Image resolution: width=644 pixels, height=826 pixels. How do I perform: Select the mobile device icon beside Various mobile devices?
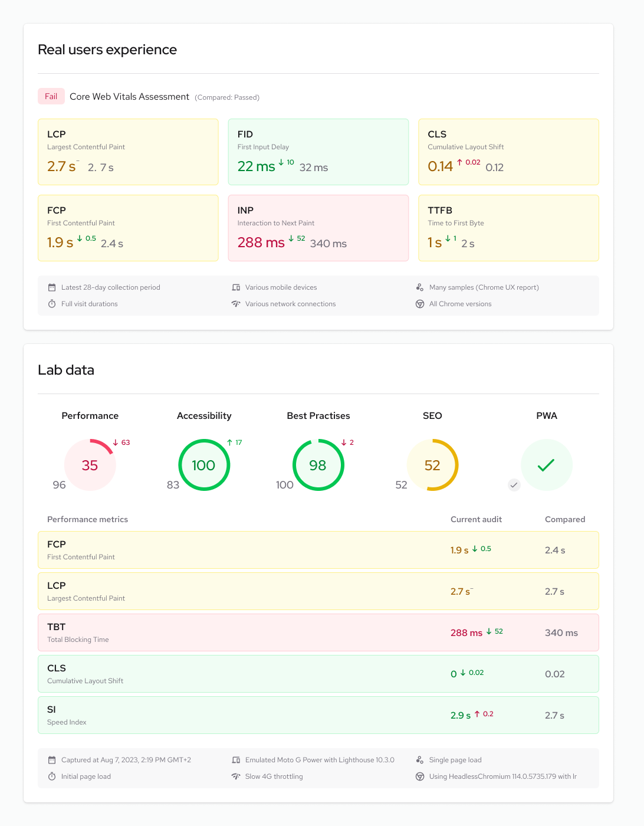[236, 287]
